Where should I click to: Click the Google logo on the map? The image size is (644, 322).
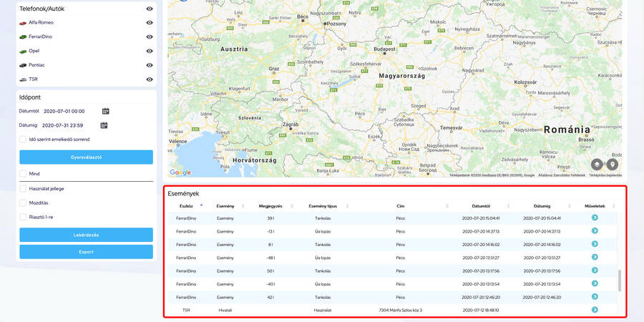click(180, 172)
